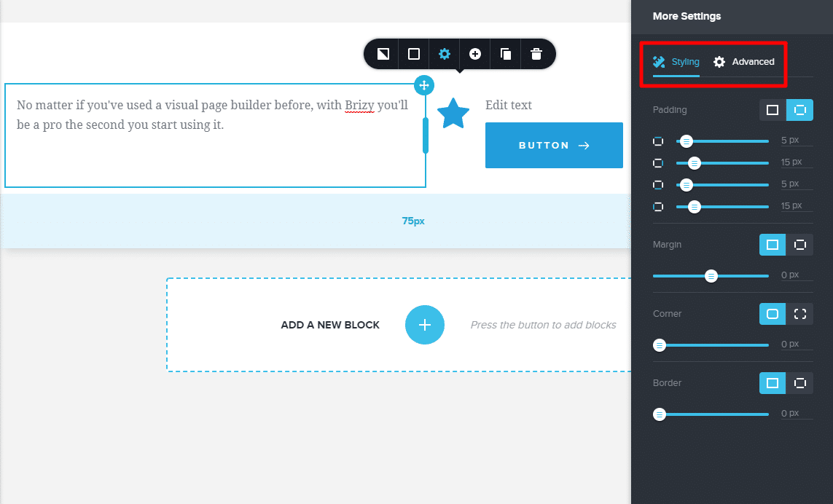Click the plus circle icon in the floating toolbar

[x=475, y=54]
